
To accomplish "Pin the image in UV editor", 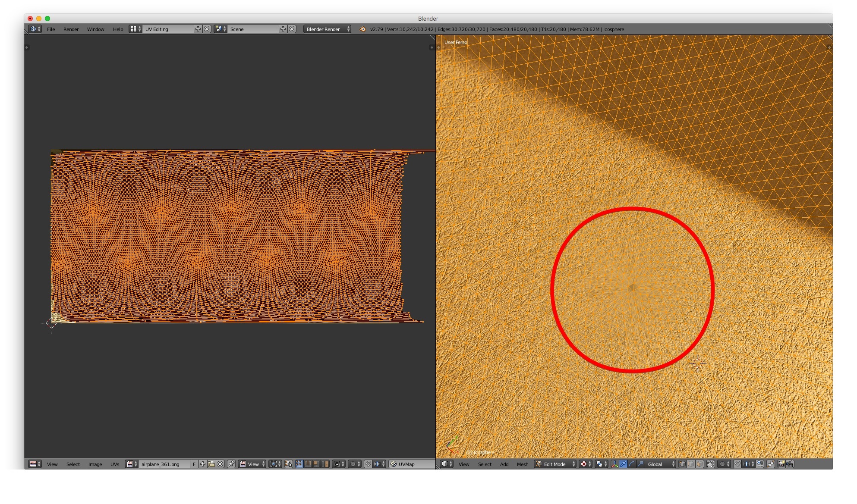I will tap(231, 464).
